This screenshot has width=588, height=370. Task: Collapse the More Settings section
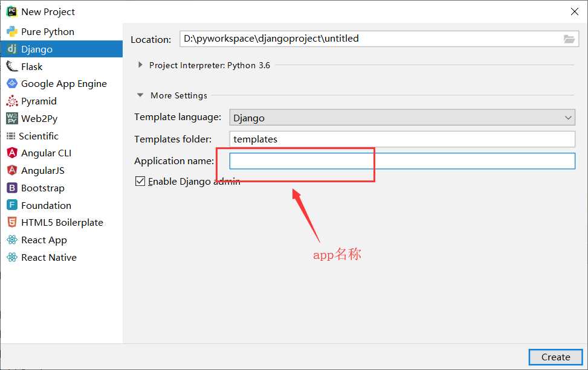140,95
